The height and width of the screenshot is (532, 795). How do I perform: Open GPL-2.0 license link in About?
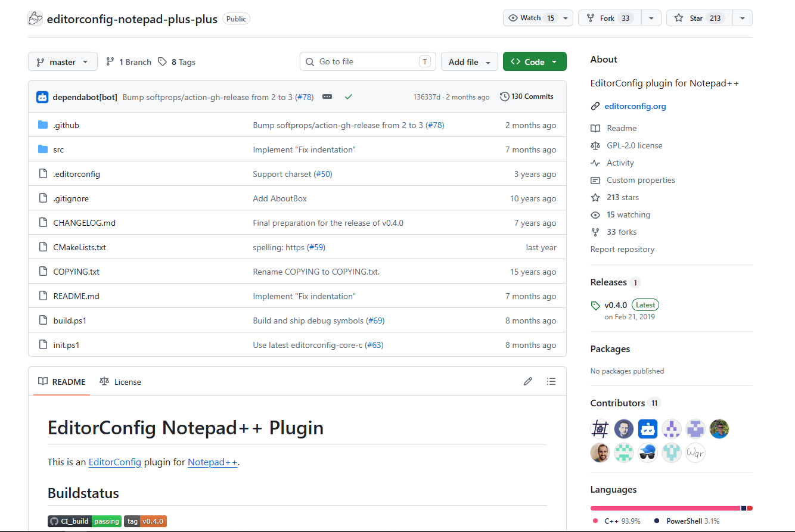(x=635, y=145)
